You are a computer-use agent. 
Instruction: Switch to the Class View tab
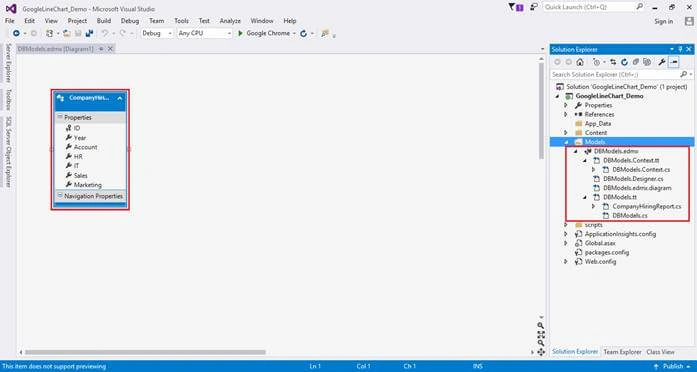pyautogui.click(x=660, y=352)
